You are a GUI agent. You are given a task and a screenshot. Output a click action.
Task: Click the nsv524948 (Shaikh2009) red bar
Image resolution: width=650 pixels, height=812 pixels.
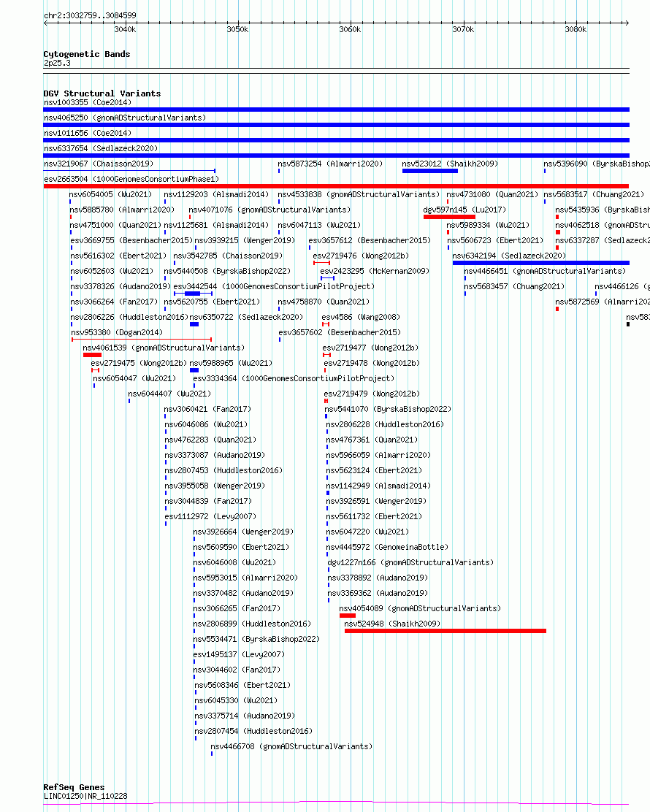(446, 631)
